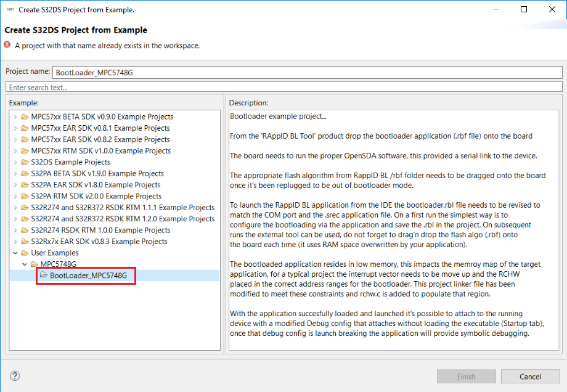
Task: Click folder icon of BootLoader_MPC5748G example
Action: 44,275
